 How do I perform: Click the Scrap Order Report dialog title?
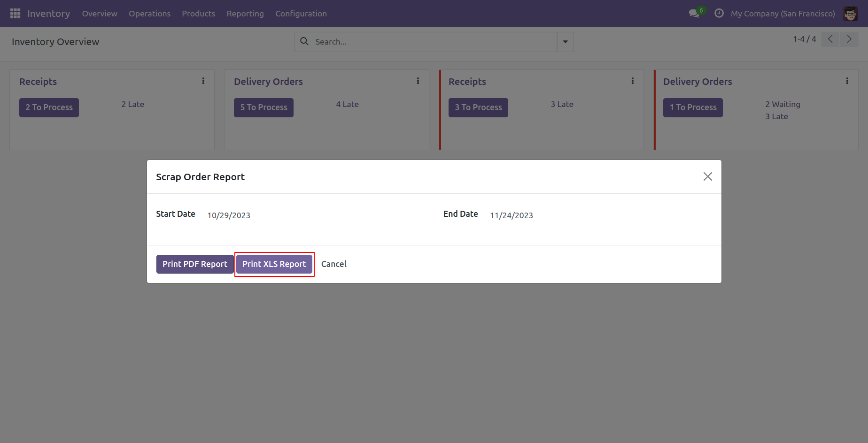pos(200,177)
